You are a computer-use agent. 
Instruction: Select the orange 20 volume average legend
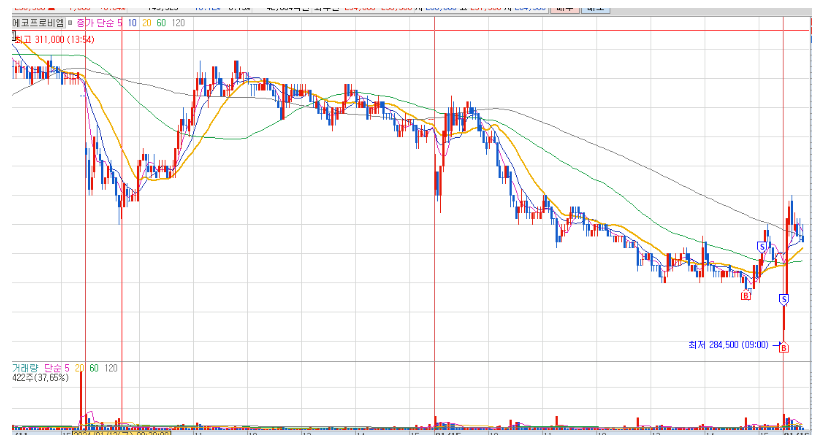click(79, 368)
